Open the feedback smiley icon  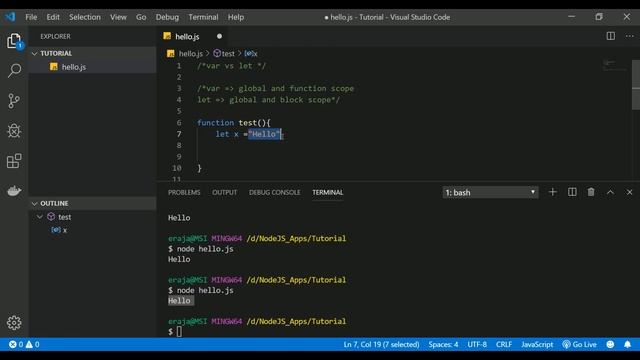[x=610, y=344]
